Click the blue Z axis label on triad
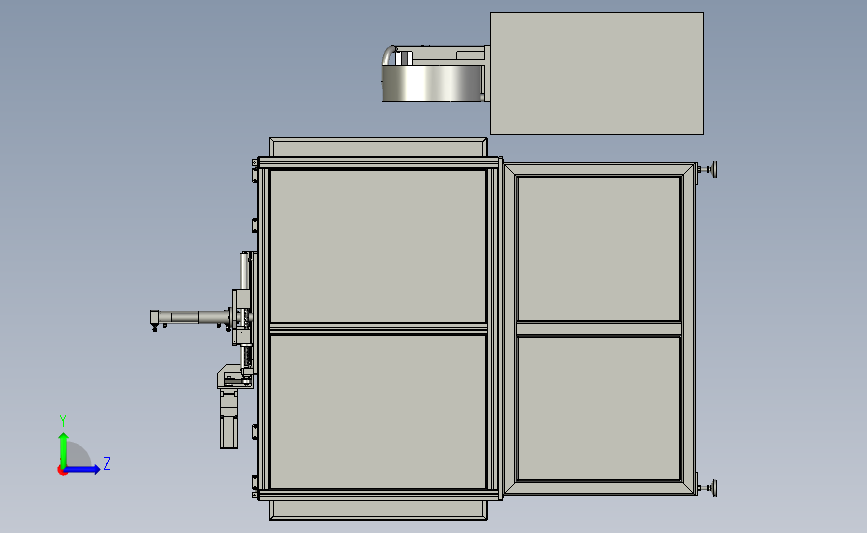 (x=107, y=463)
